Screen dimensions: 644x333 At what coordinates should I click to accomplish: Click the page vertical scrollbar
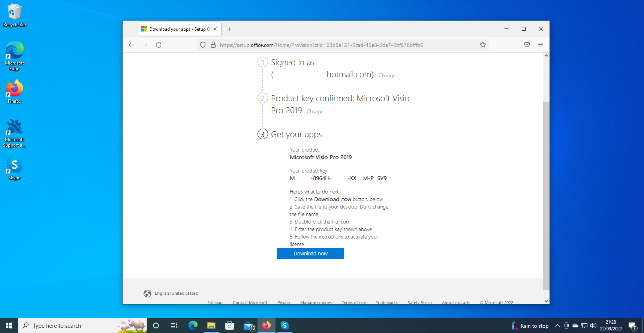(x=546, y=195)
